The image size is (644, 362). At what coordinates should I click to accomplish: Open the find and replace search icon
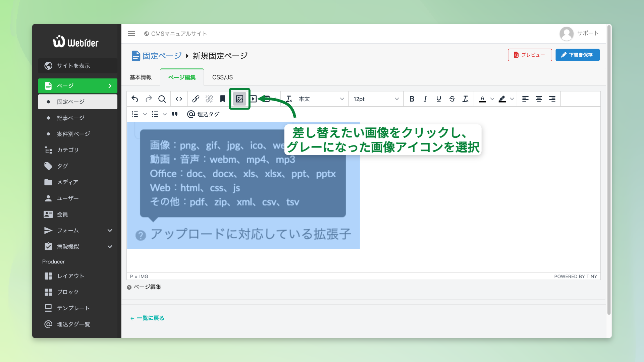coord(162,99)
